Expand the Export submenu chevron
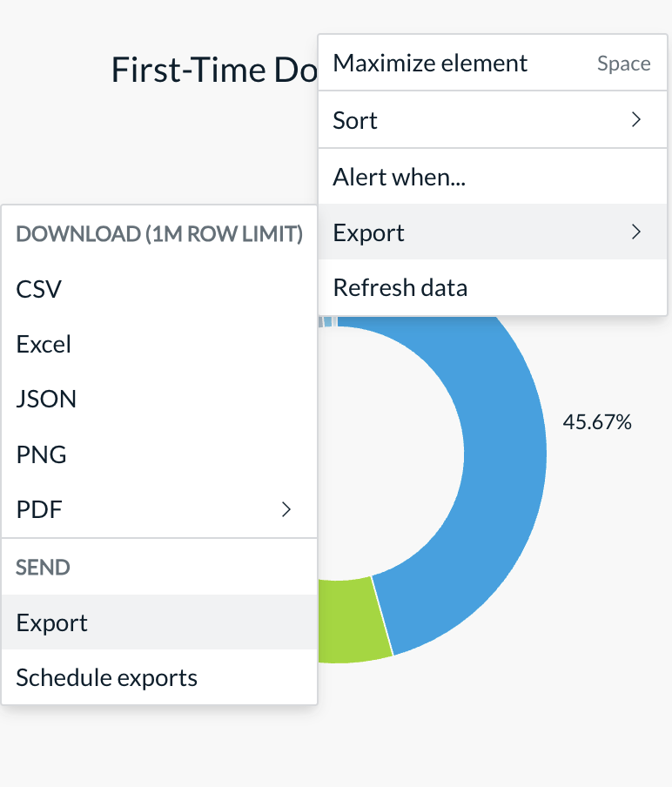672x787 pixels. coord(635,232)
